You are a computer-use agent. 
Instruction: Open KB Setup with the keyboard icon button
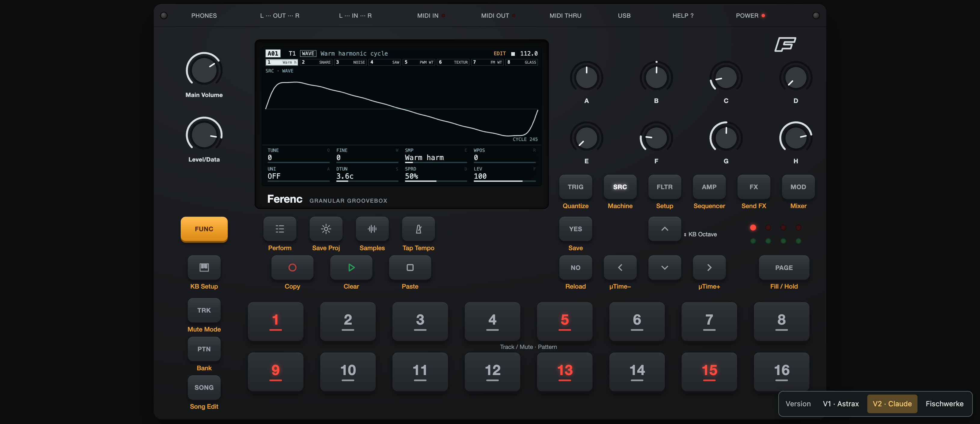pyautogui.click(x=204, y=268)
